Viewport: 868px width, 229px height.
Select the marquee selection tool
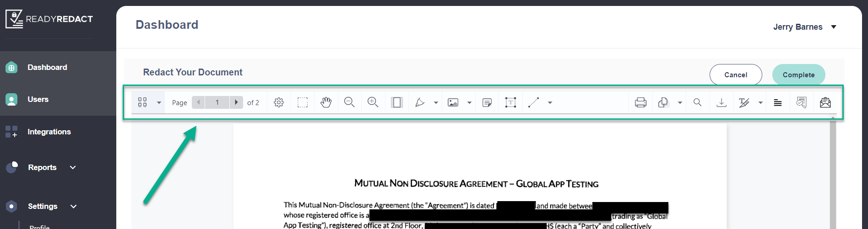[x=303, y=102]
